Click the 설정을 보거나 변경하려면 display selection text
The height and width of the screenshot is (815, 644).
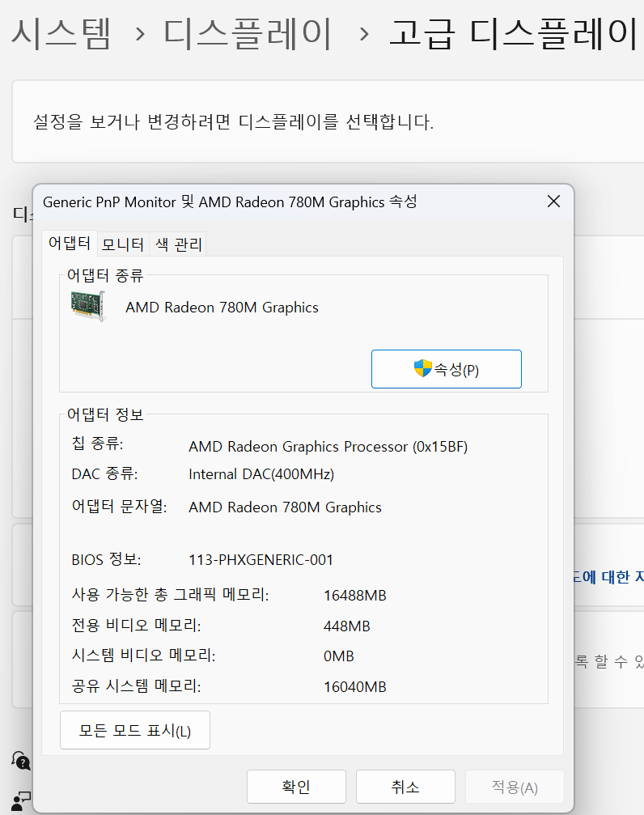click(x=233, y=122)
